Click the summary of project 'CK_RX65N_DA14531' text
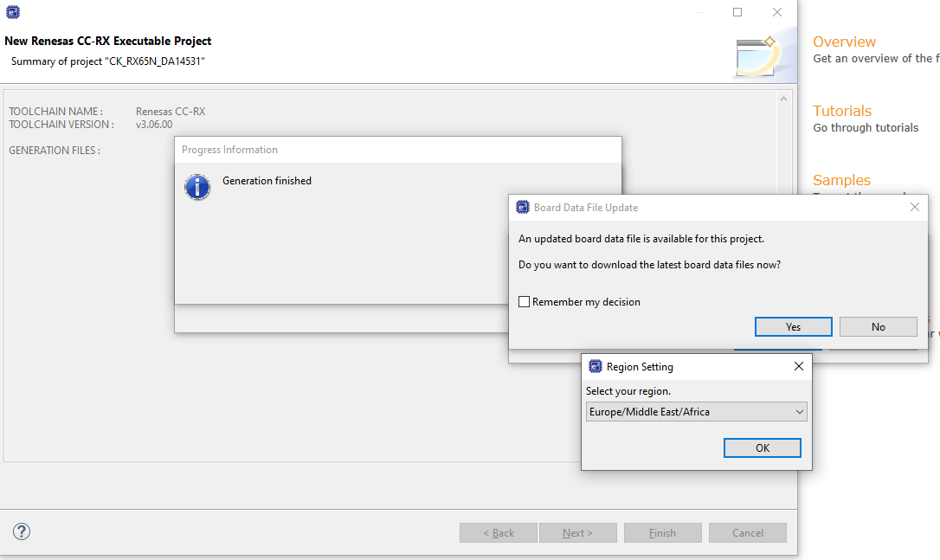 pos(108,61)
